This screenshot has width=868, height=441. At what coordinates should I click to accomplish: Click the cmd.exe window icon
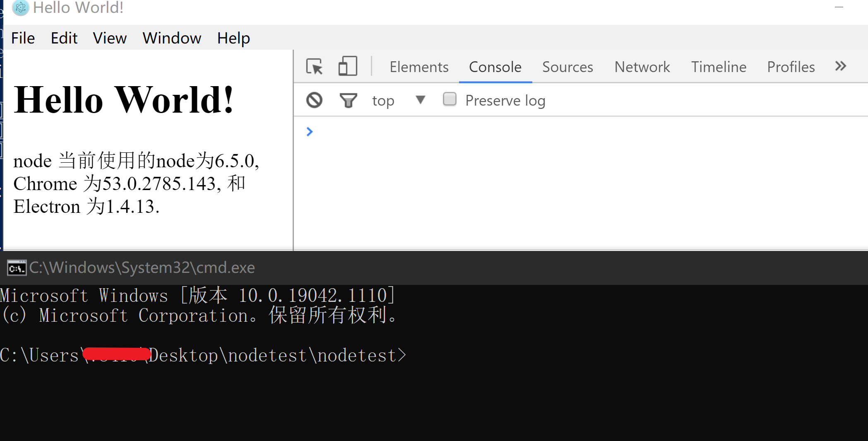pos(17,268)
